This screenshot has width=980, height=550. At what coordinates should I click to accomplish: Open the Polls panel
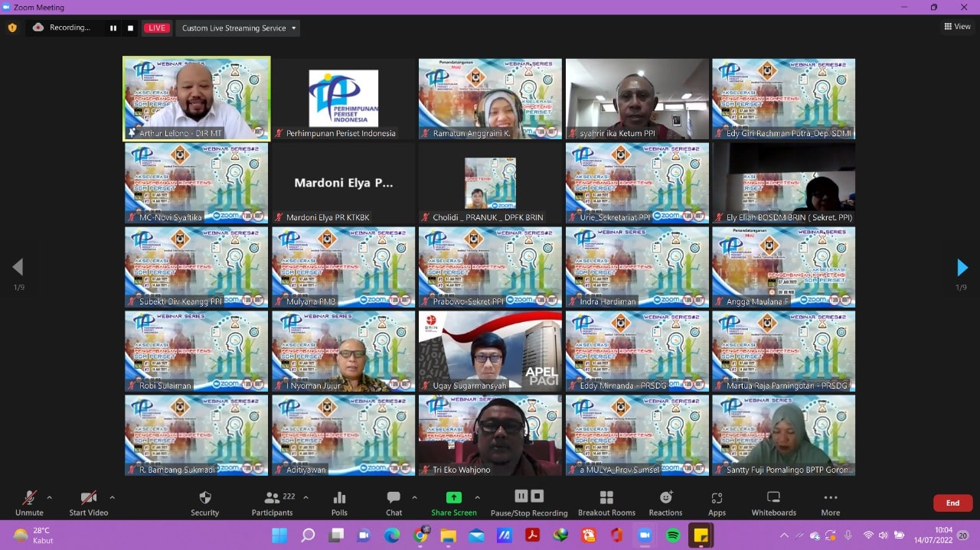point(339,498)
